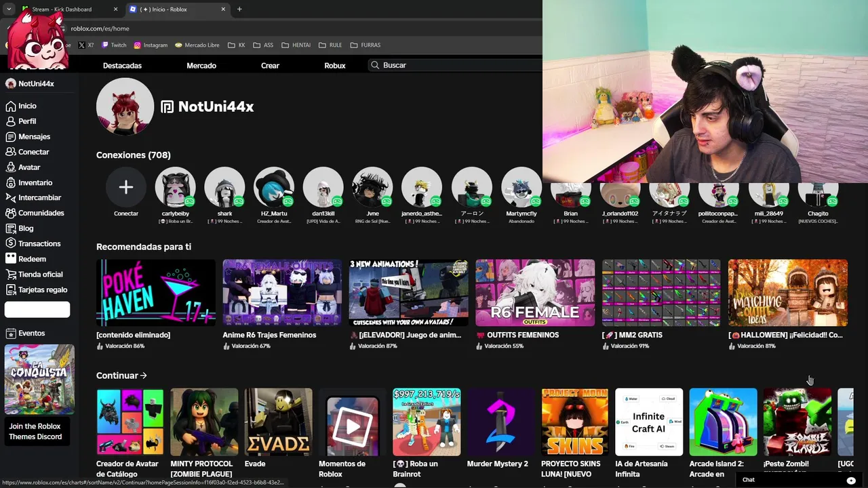The image size is (868, 488).
Task: Open the Mercado menu
Action: (201, 66)
